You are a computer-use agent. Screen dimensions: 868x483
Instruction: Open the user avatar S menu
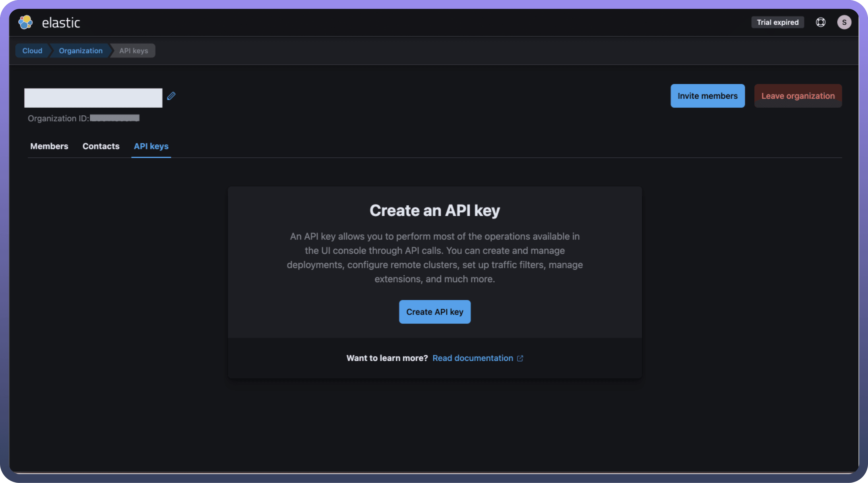point(844,22)
